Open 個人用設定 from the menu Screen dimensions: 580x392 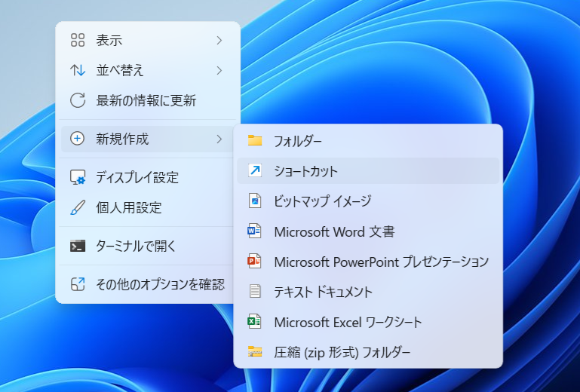point(148,207)
